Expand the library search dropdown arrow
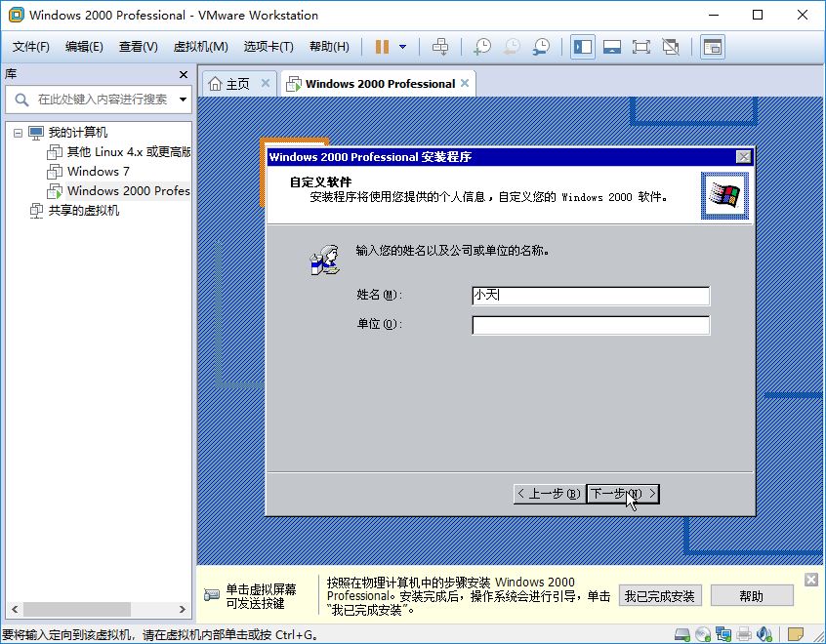This screenshot has width=826, height=644. (x=183, y=99)
